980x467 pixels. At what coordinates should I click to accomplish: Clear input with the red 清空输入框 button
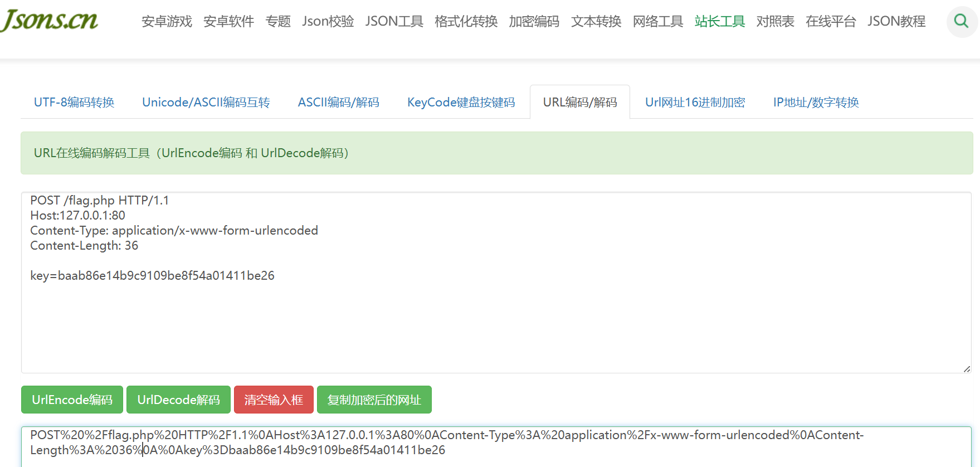pyautogui.click(x=274, y=400)
